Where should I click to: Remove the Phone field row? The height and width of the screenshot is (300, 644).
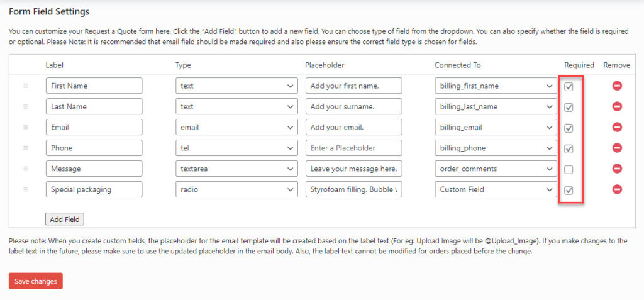(617, 148)
